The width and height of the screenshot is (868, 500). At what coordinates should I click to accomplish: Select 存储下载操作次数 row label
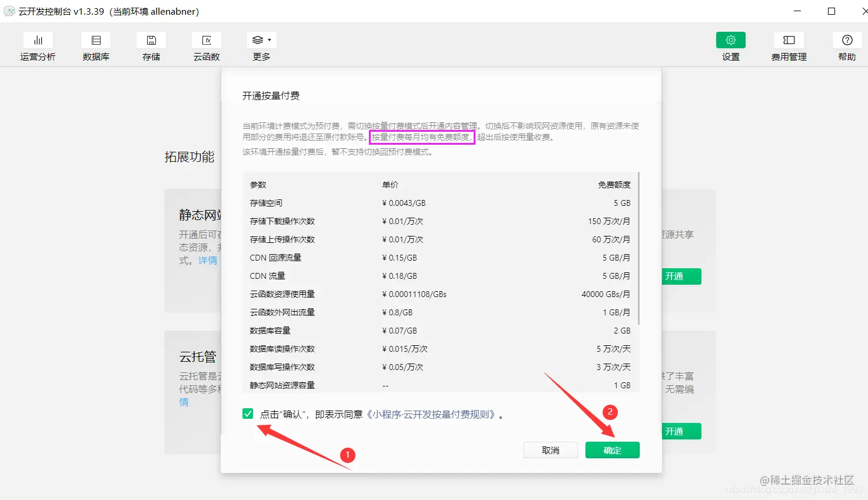[282, 221]
